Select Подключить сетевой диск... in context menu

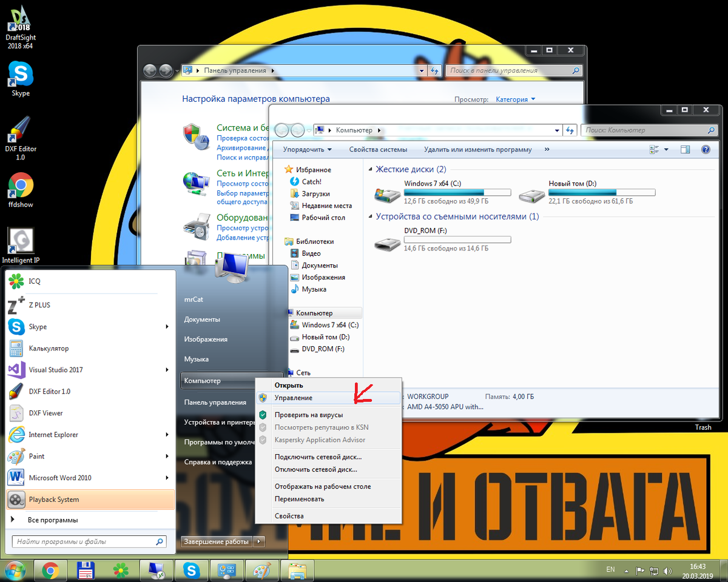tap(328, 457)
